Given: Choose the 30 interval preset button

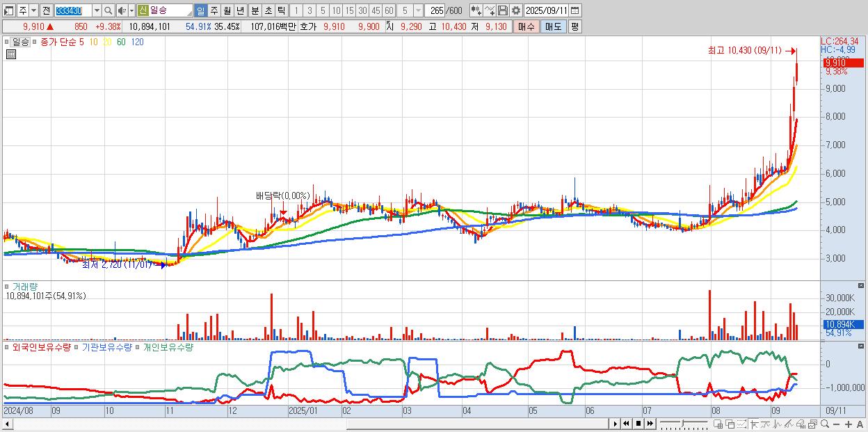Looking at the screenshot, I should coord(362,10).
